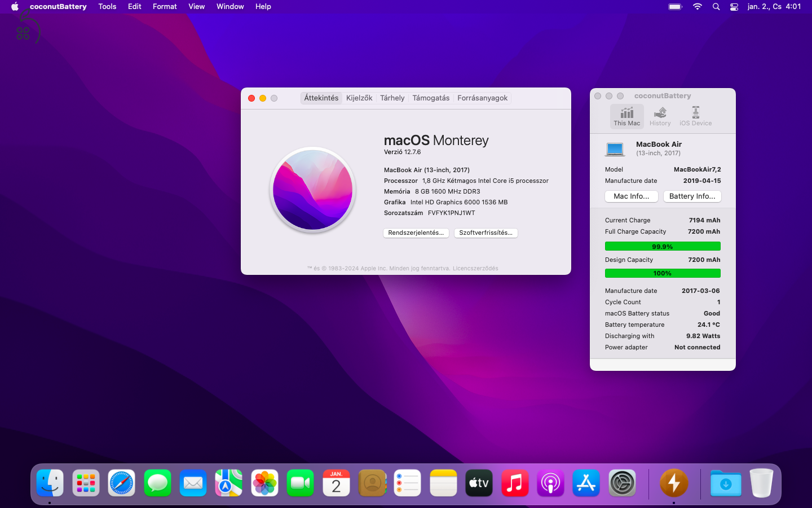Open Finder from the Dock

[x=50, y=483]
